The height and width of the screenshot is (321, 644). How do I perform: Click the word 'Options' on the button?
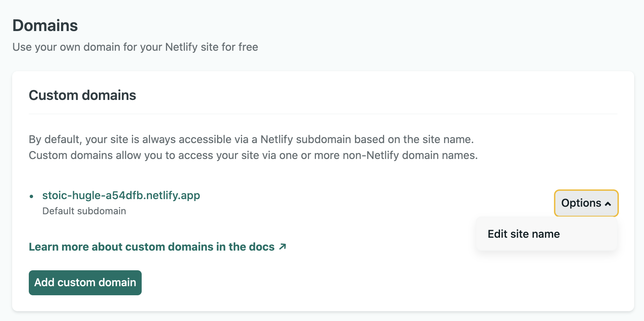click(x=581, y=203)
